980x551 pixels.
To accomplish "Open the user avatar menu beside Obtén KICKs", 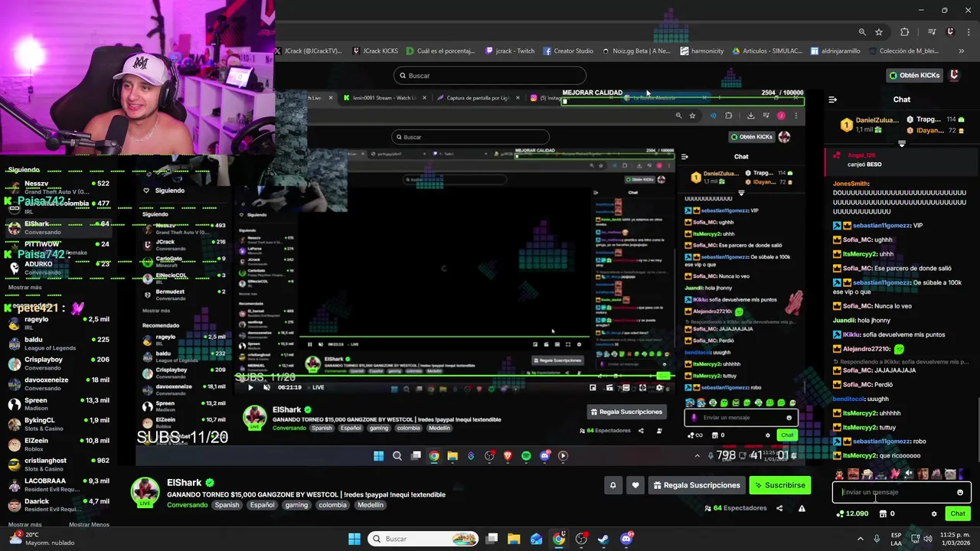I will (955, 75).
